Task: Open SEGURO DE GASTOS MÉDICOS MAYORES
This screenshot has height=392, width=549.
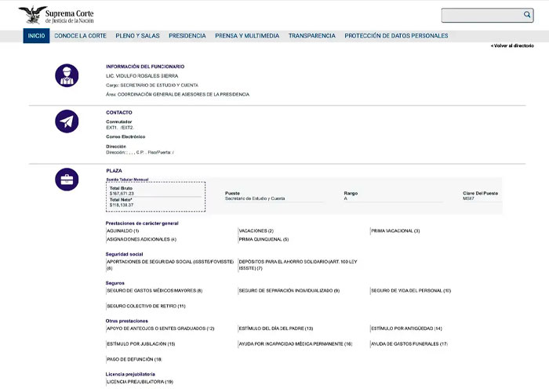Action: click(x=155, y=291)
